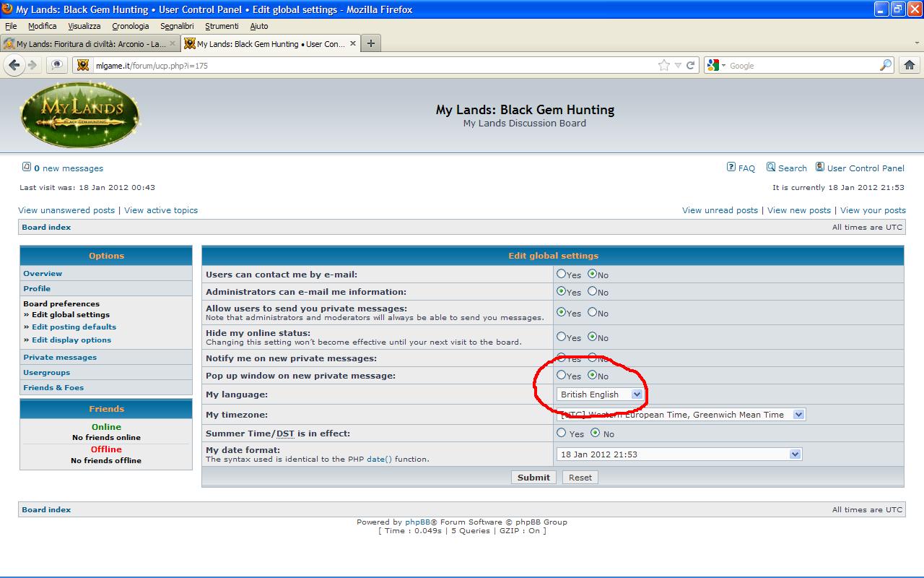Click the reload page icon

tap(691, 65)
